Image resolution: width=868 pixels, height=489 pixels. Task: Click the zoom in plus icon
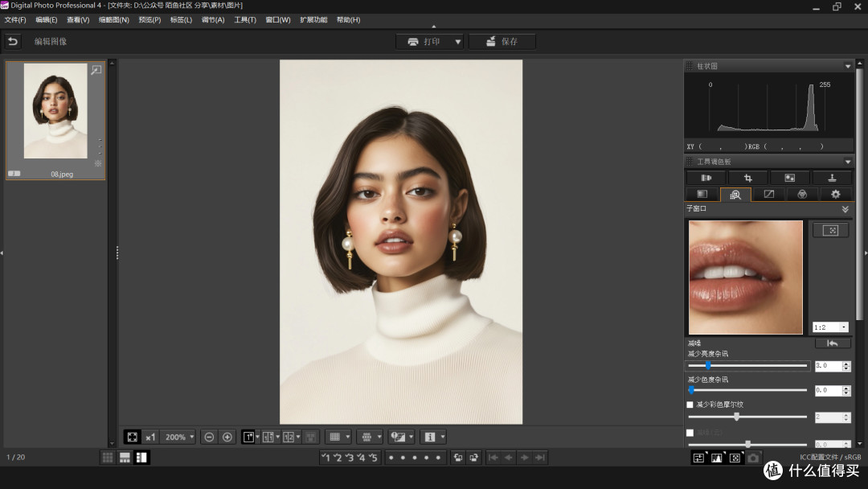pos(227,437)
